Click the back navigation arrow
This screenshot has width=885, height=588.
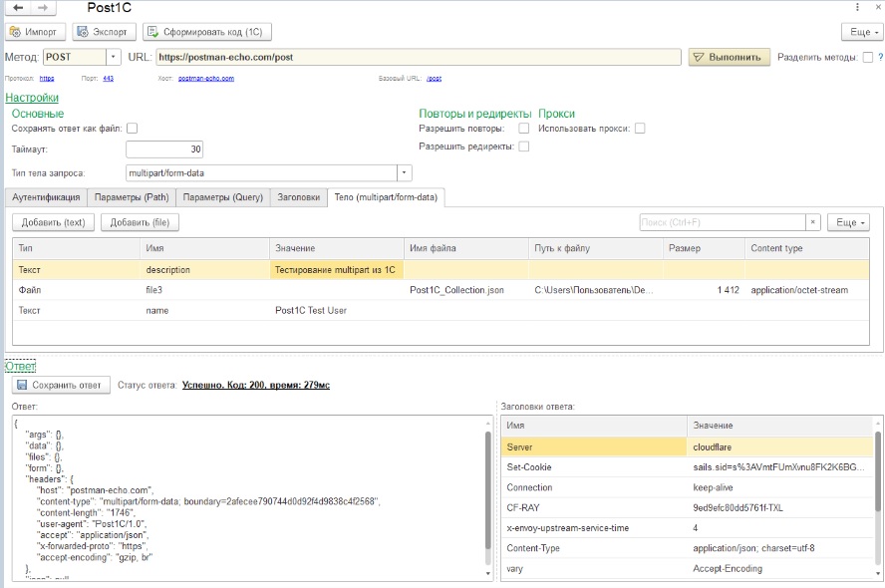point(19,8)
